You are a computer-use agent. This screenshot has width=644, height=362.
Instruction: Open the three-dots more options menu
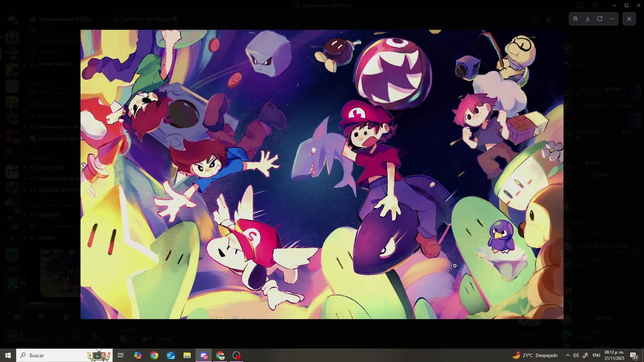[x=612, y=19]
